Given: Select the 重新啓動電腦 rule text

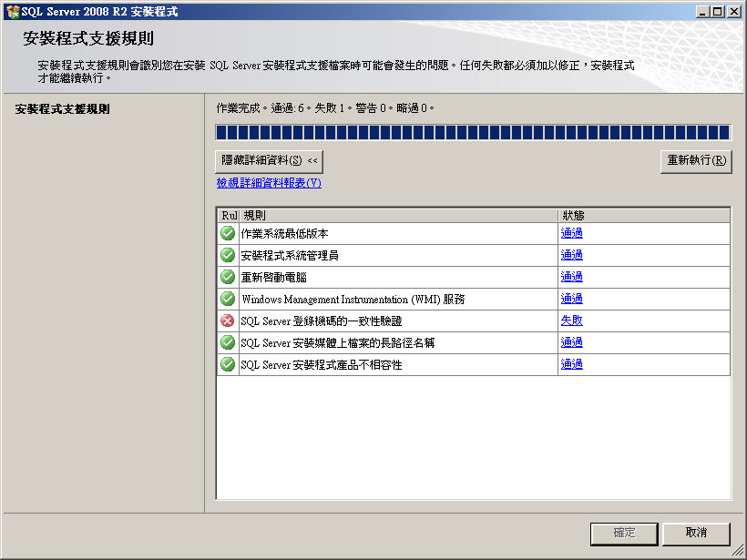Looking at the screenshot, I should coord(274,278).
